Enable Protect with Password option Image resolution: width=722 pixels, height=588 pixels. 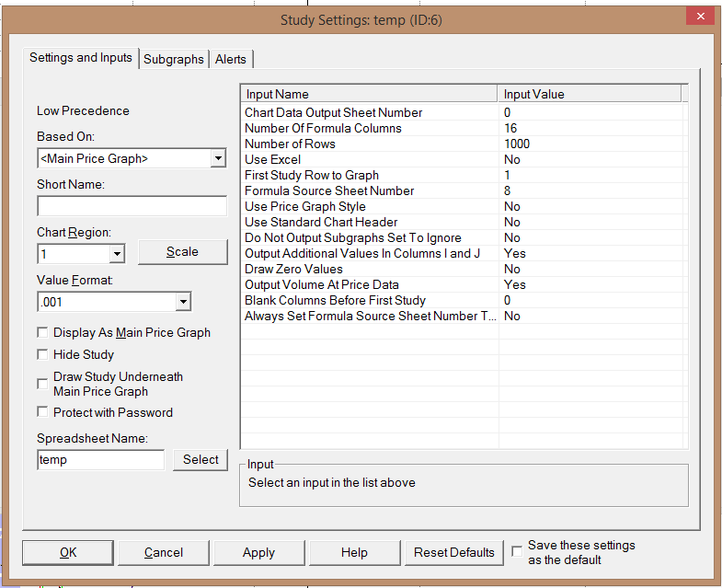pyautogui.click(x=43, y=413)
